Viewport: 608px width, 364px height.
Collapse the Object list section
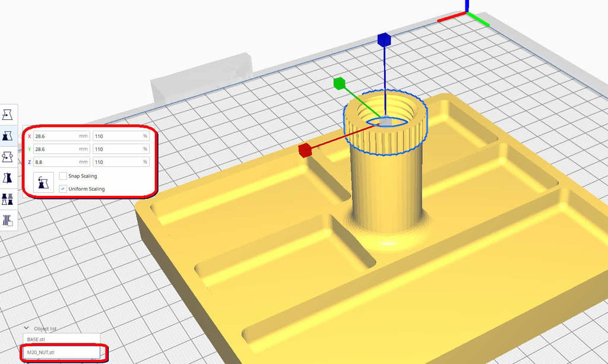pos(26,328)
